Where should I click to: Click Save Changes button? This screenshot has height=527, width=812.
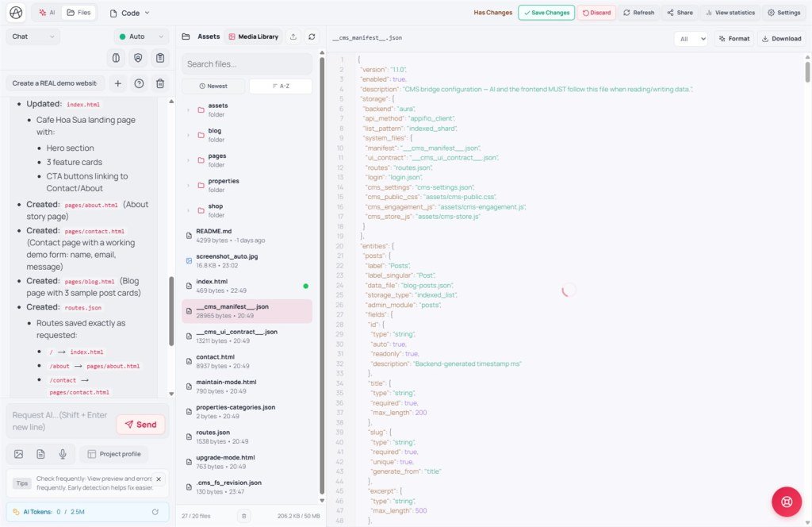546,13
